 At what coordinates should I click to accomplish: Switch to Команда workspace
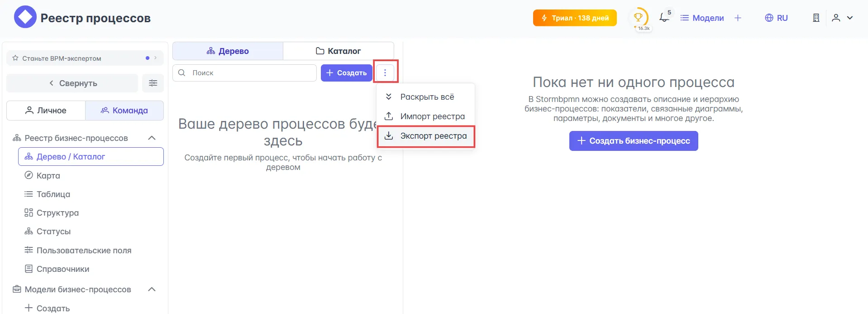[124, 111]
